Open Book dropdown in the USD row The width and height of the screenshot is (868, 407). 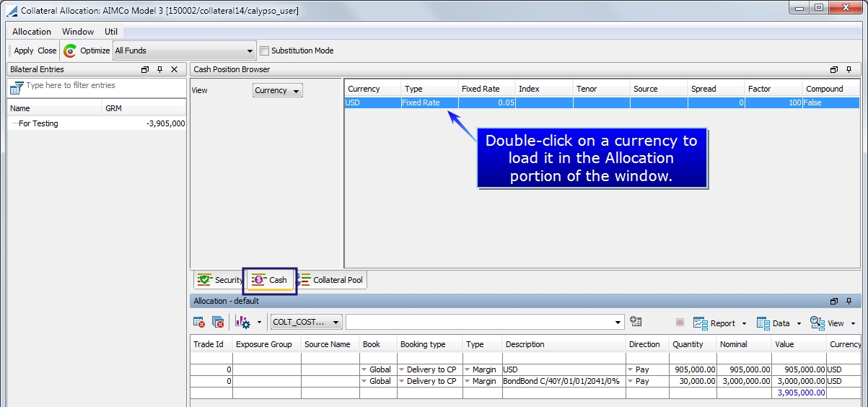364,369
